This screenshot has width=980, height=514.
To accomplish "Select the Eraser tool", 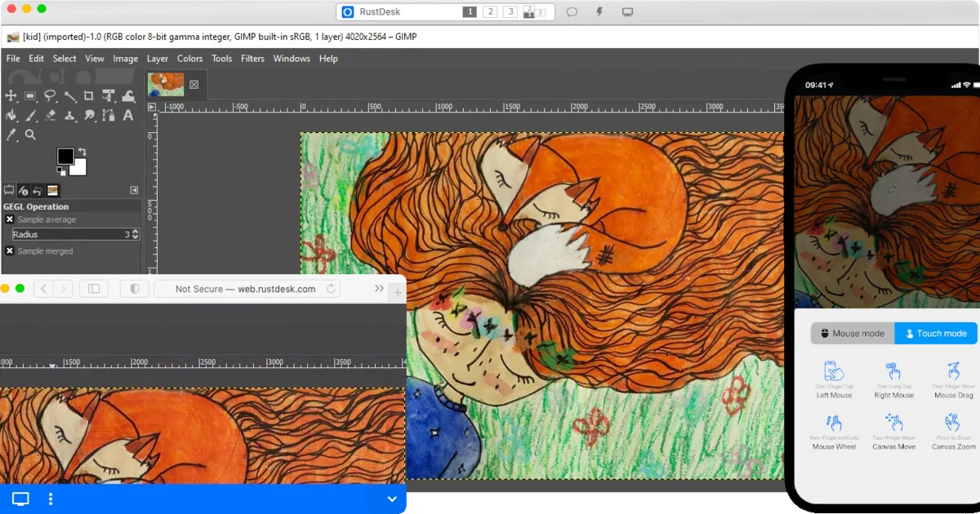I will pyautogui.click(x=50, y=116).
